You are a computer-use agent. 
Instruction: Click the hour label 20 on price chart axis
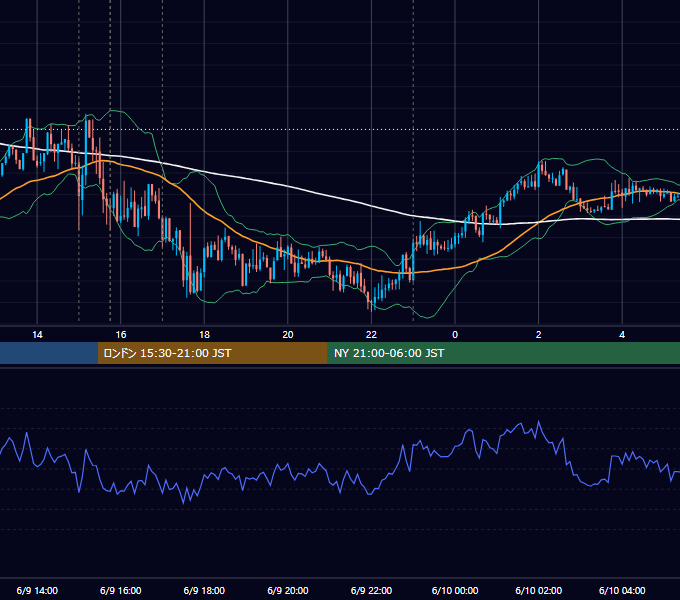pyautogui.click(x=288, y=335)
